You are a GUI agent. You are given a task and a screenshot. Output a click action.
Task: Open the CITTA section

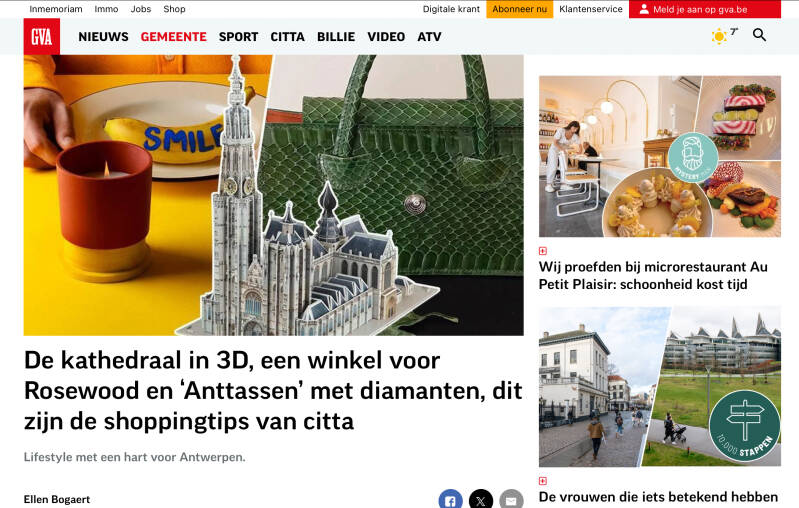(x=287, y=37)
